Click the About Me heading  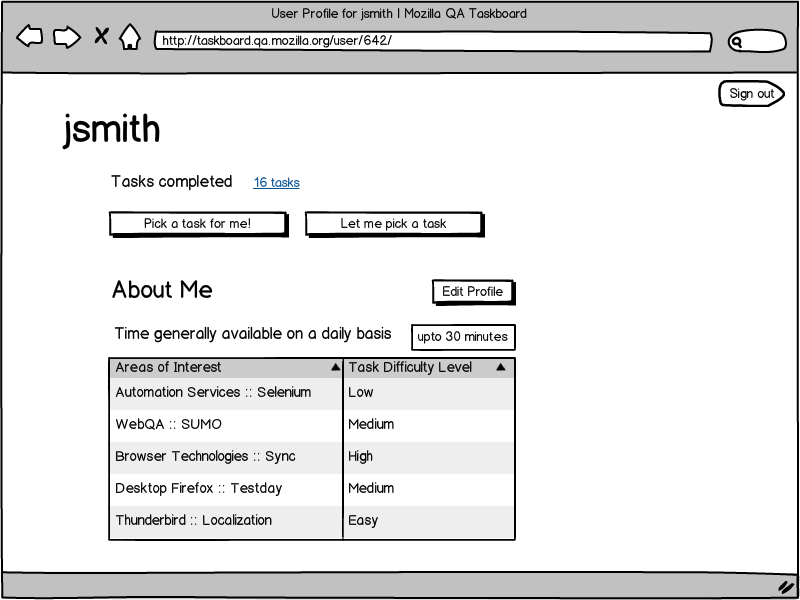tap(162, 290)
